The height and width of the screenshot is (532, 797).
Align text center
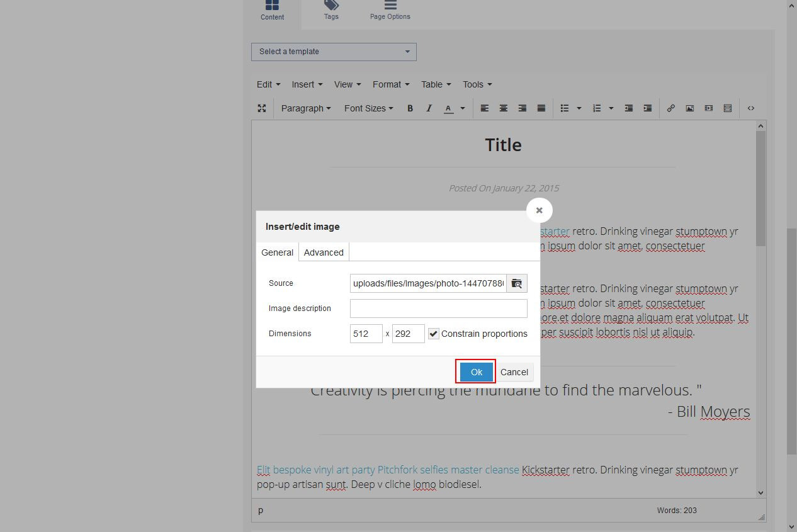pyautogui.click(x=503, y=108)
